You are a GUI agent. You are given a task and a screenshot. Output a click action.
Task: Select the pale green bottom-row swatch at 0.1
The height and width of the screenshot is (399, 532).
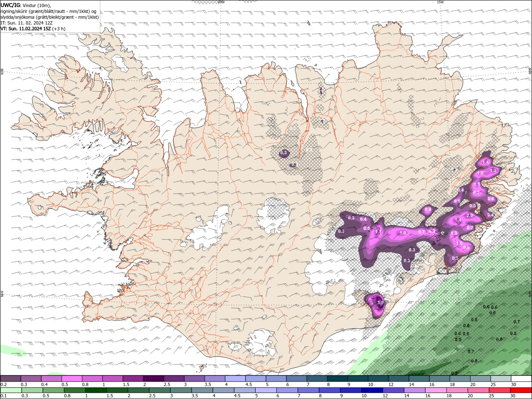point(11,390)
